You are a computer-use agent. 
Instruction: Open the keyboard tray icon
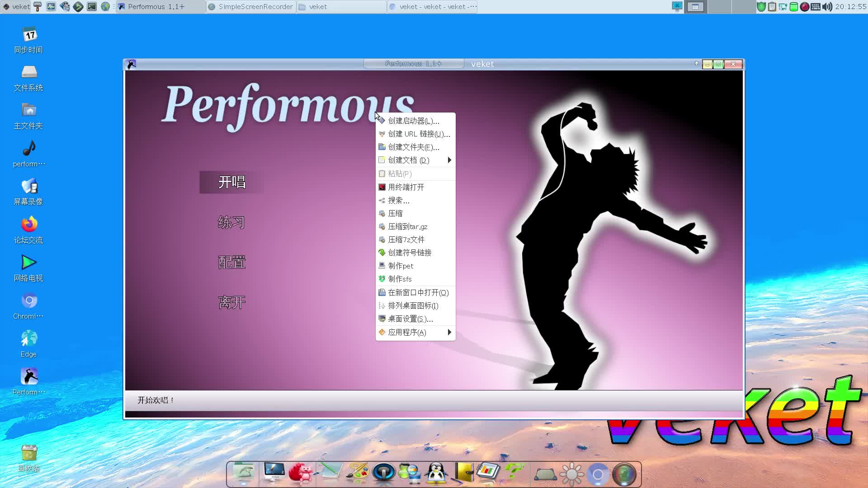coord(816,6)
